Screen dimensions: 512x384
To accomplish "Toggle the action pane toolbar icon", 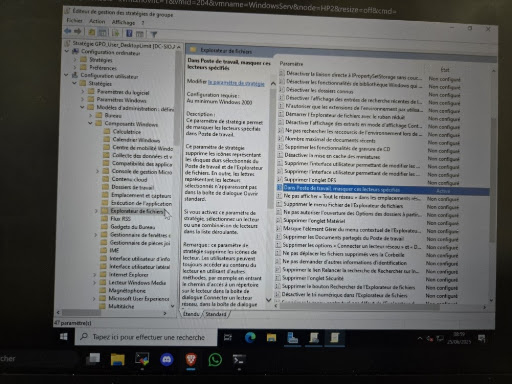I will coord(140,34).
